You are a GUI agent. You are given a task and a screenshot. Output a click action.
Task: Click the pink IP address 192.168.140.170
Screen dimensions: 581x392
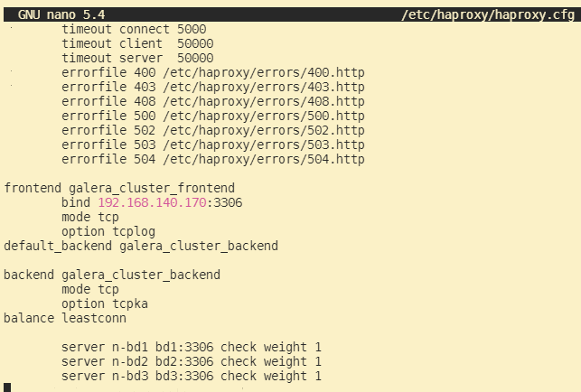click(x=152, y=202)
